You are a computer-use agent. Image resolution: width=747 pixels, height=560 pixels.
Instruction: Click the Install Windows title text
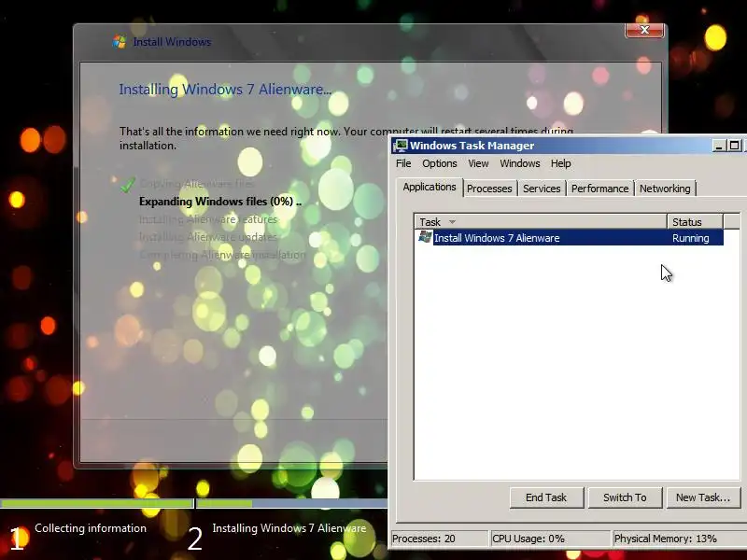click(172, 42)
